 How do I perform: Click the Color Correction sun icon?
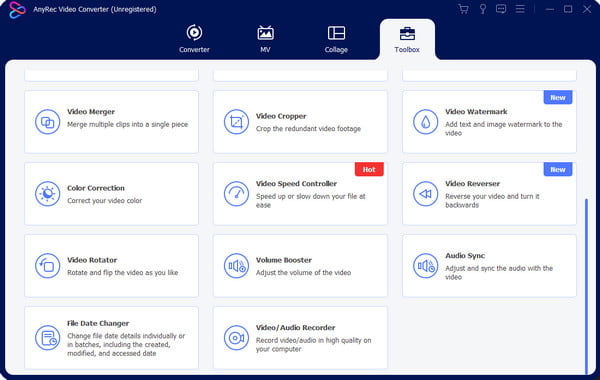pos(47,194)
